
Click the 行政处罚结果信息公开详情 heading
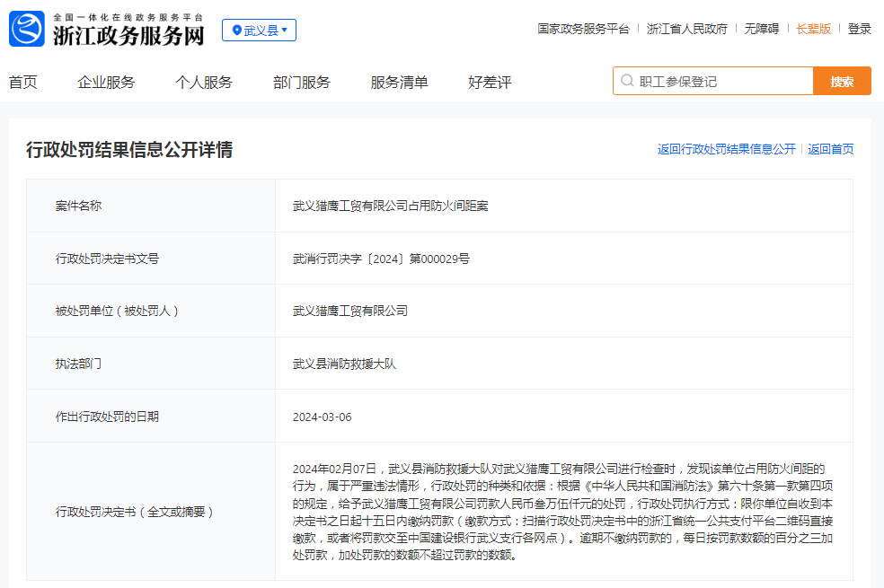[x=129, y=150]
